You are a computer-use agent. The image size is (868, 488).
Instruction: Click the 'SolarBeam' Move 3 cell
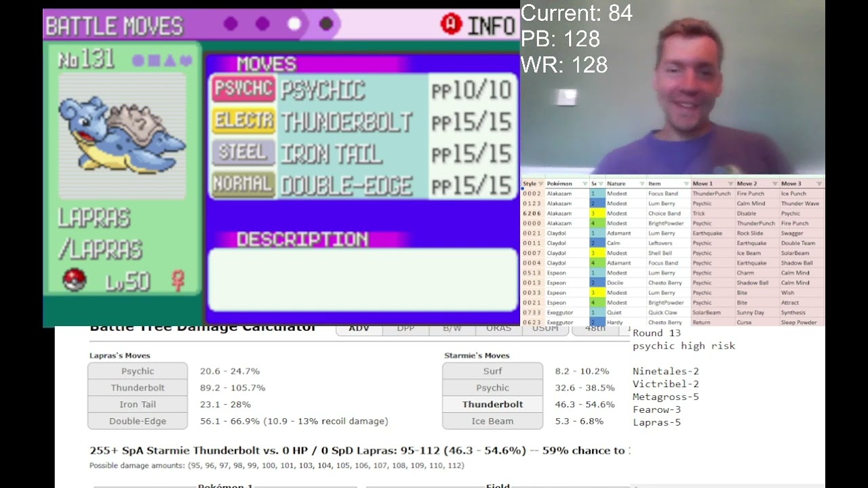coord(802,253)
